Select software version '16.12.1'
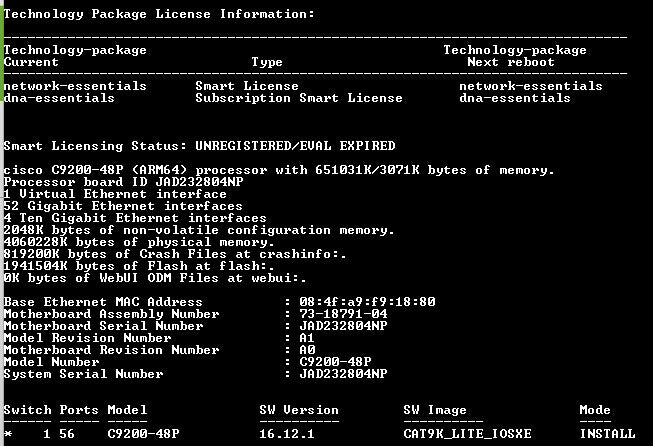The width and height of the screenshot is (653, 446). click(x=287, y=434)
